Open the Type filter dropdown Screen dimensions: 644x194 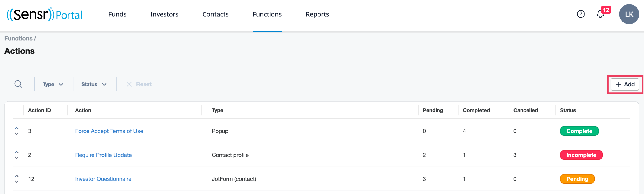coord(53,84)
